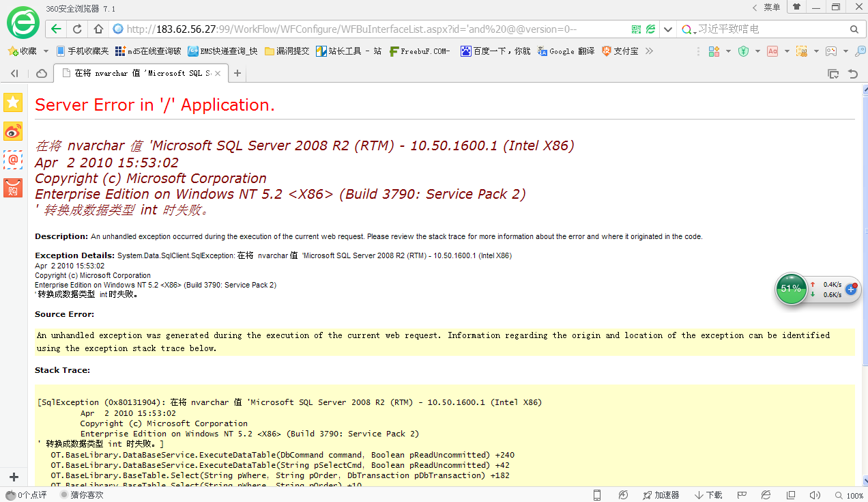Add sidebar app with plus icon

(14, 477)
